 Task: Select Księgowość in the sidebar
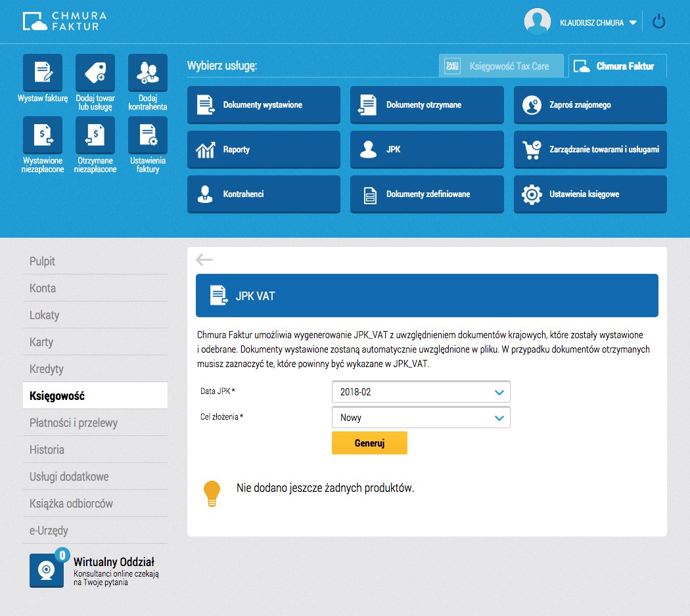point(95,395)
